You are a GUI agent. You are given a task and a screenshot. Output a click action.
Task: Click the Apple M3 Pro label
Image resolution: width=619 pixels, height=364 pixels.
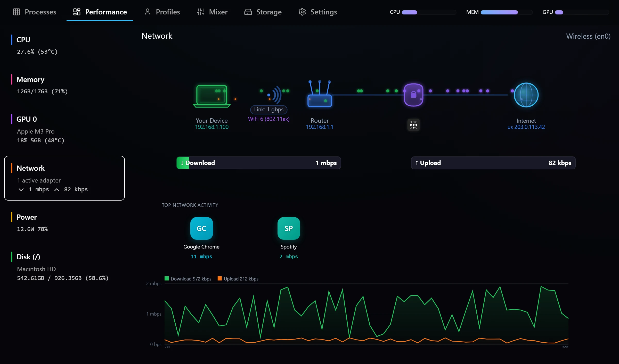coord(36,131)
